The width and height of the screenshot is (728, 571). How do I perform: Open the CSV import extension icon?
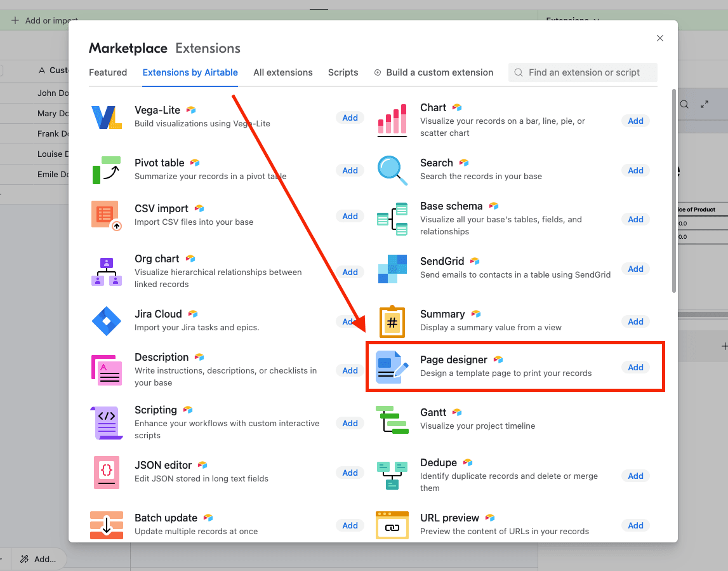click(106, 214)
